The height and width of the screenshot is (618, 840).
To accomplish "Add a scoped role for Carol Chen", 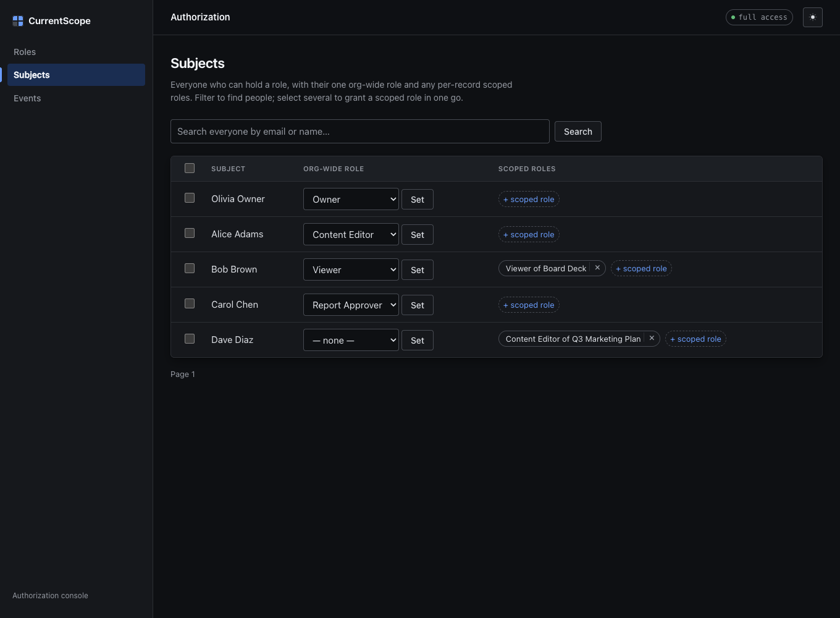I will pos(529,305).
